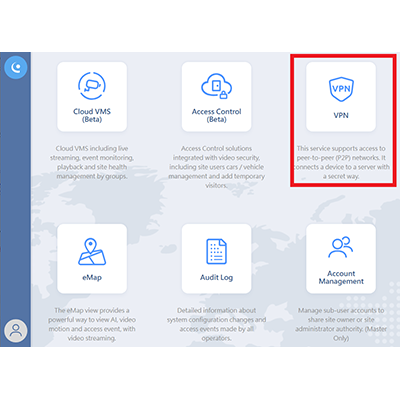Select the Audit Log document icon

[x=216, y=251]
